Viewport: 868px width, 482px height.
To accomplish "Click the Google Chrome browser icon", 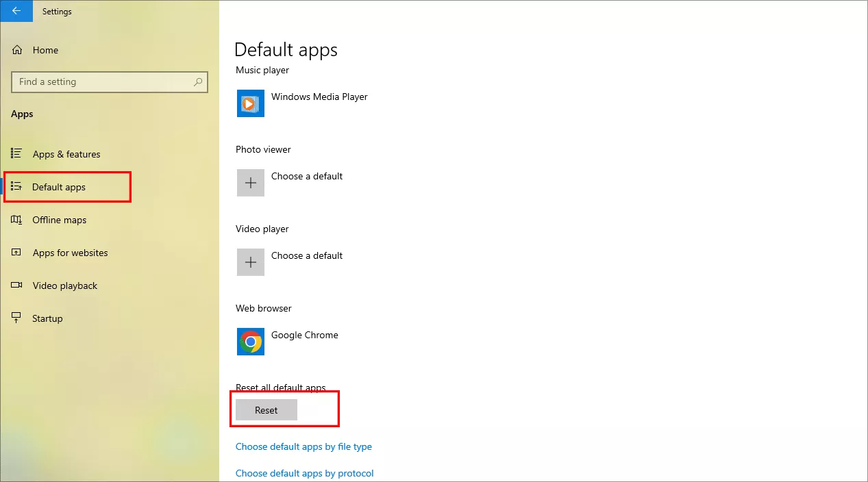I will 251,342.
